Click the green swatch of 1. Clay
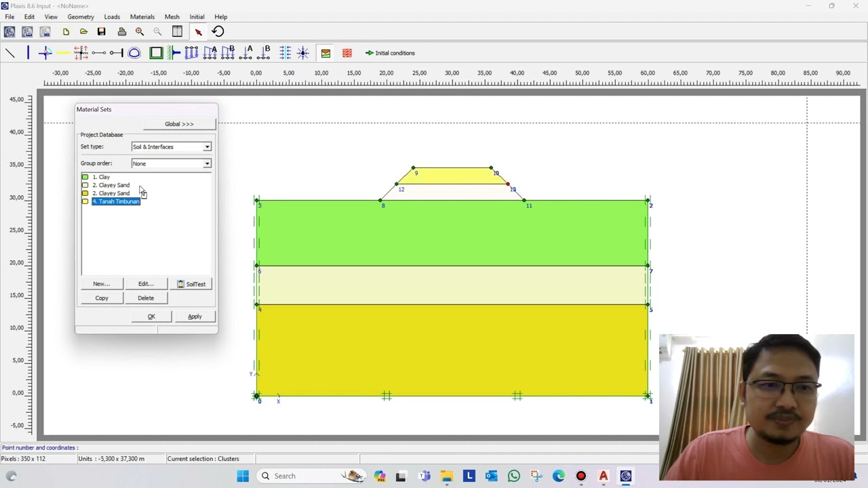The width and height of the screenshot is (868, 488). [x=85, y=177]
